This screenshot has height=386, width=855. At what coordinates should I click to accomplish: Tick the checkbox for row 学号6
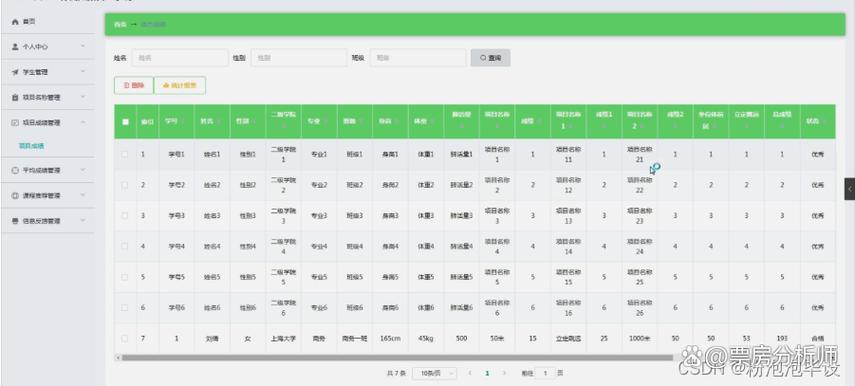tap(125, 307)
